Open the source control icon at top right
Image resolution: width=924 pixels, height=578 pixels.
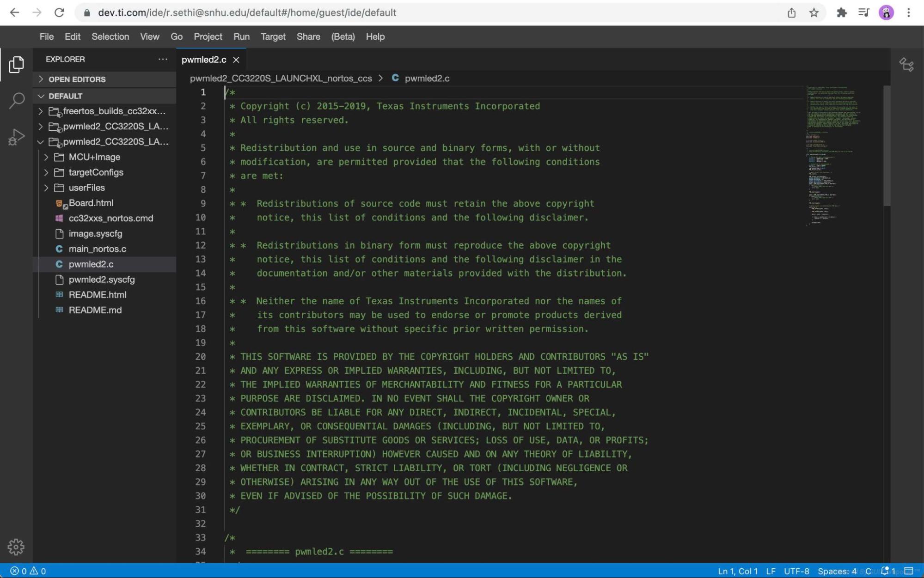pyautogui.click(x=906, y=65)
